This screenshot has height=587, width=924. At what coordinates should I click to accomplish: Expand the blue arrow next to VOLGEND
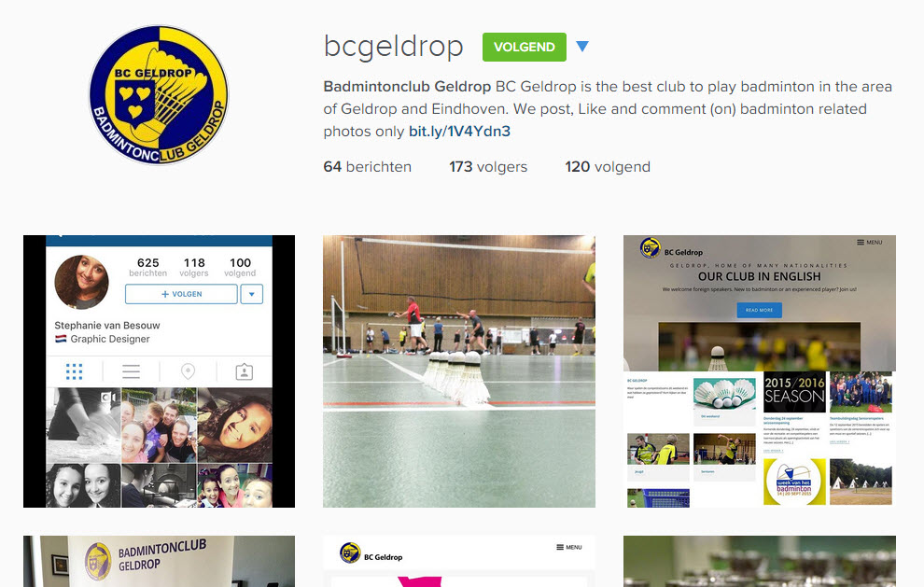tap(582, 47)
